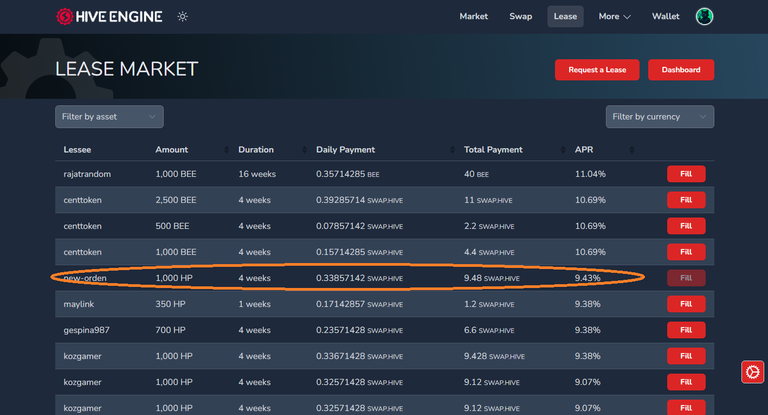Open the Filter by currency dropdown
Viewport: 768px width, 415px height.
[x=660, y=117]
